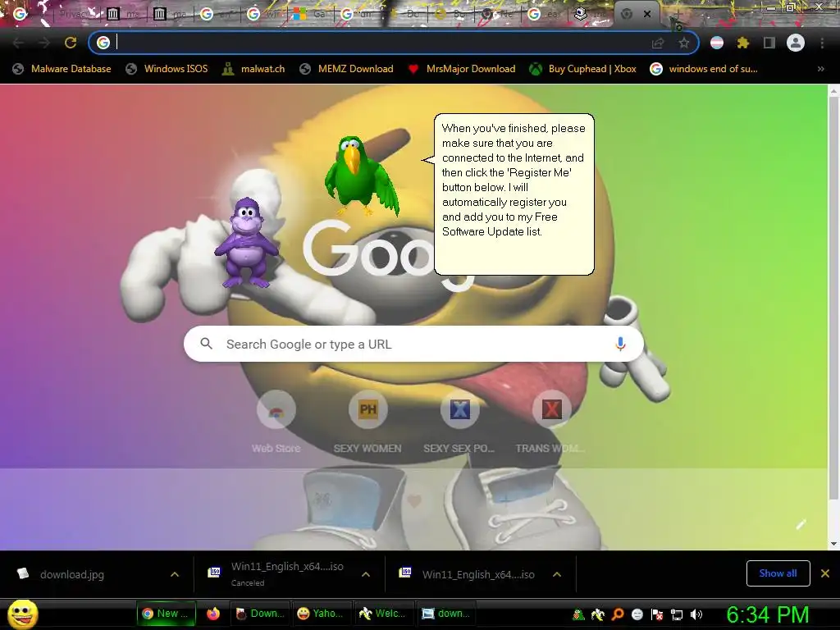The height and width of the screenshot is (630, 840).
Task: Open the Firefox icon in the taskbar
Action: tap(213, 614)
